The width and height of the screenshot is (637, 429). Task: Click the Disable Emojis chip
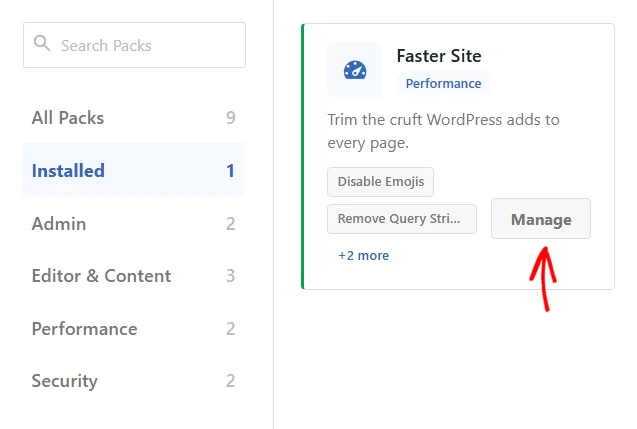(x=381, y=182)
